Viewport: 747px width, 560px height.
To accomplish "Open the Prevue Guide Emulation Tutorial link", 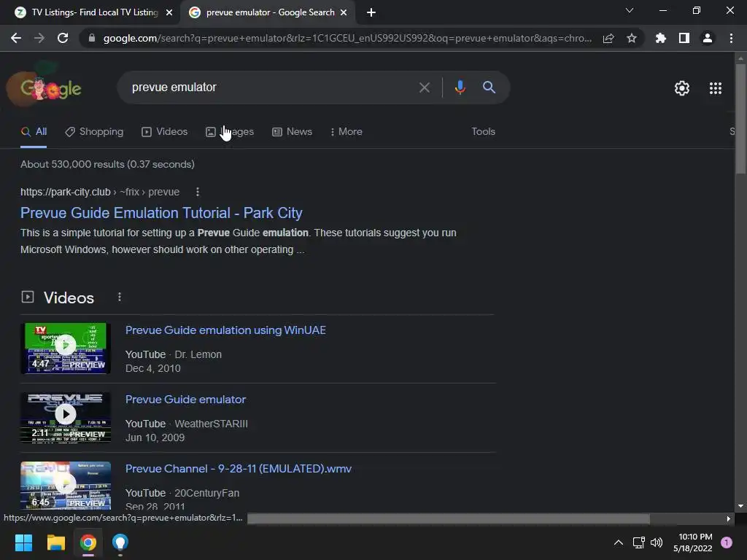I will pos(161,213).
